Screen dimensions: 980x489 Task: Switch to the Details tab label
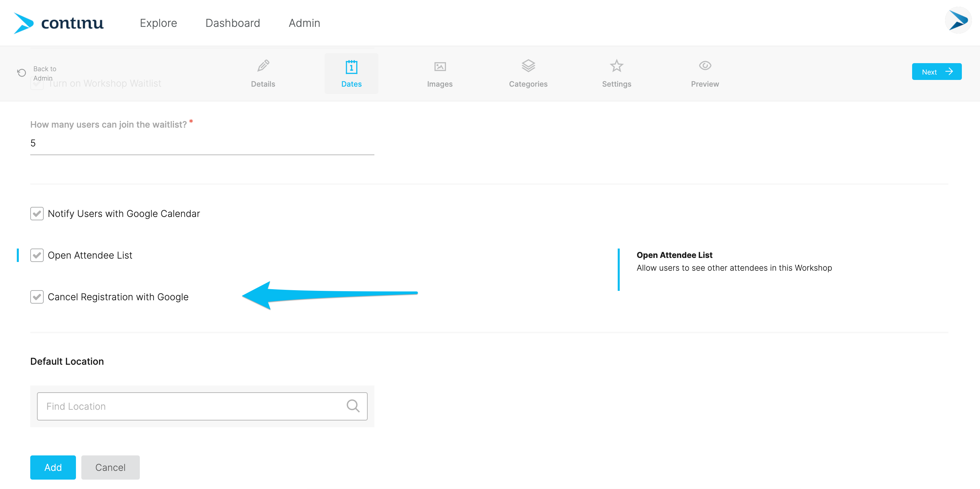point(263,84)
